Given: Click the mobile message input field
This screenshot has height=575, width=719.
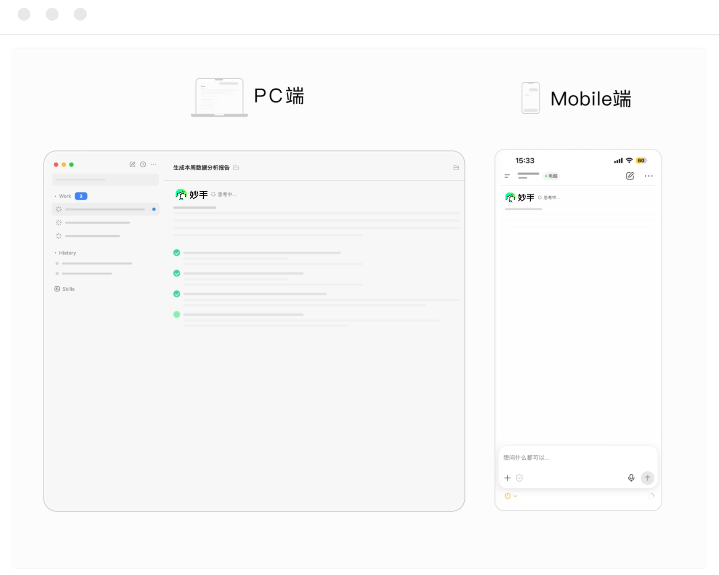Looking at the screenshot, I should tap(578, 458).
